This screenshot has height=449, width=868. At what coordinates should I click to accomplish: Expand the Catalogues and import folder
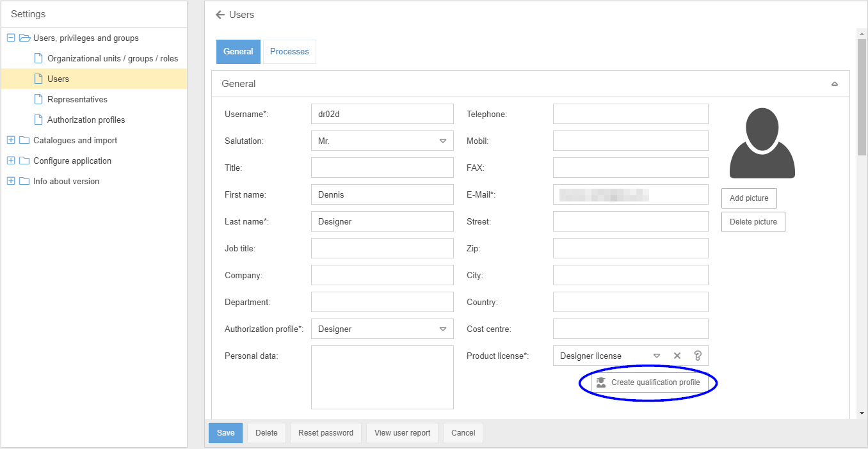coord(11,140)
